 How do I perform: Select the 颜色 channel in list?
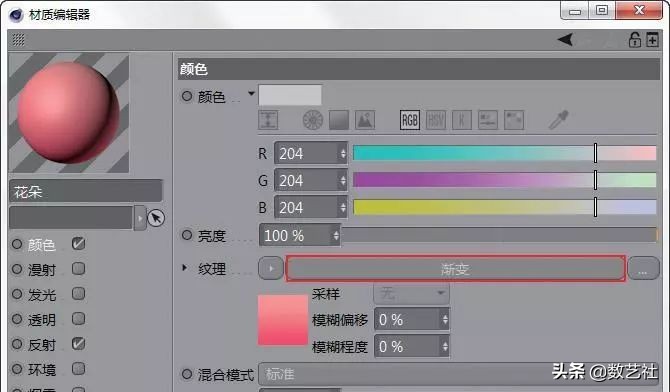41,245
